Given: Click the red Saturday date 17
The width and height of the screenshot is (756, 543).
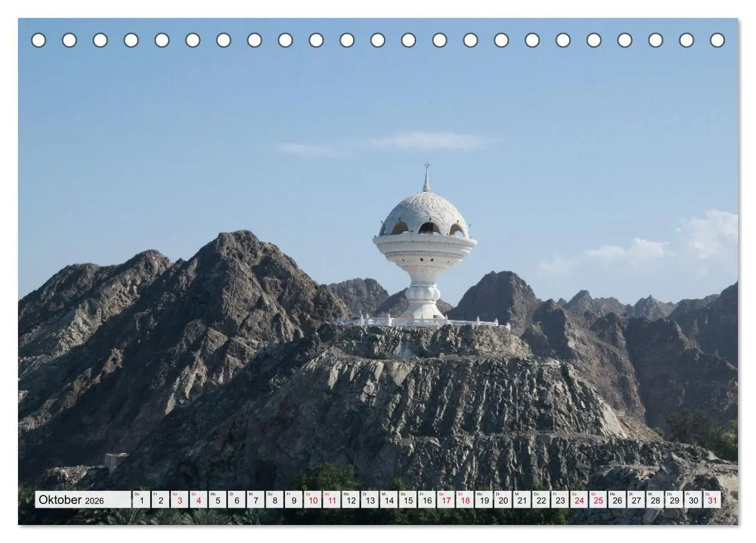Looking at the screenshot, I should (x=446, y=500).
